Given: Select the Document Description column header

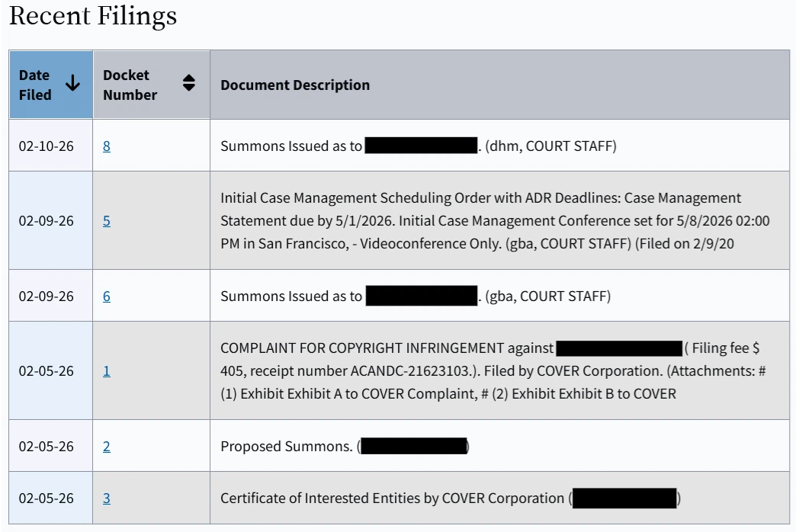Looking at the screenshot, I should 295,85.
